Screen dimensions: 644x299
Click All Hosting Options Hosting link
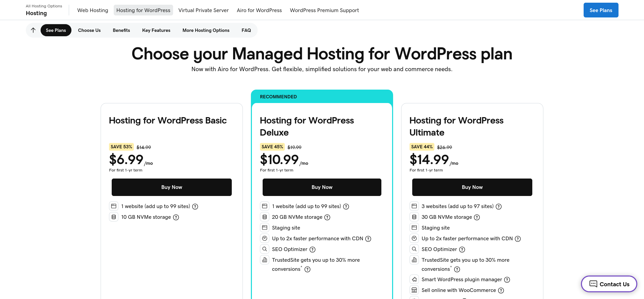pos(44,10)
